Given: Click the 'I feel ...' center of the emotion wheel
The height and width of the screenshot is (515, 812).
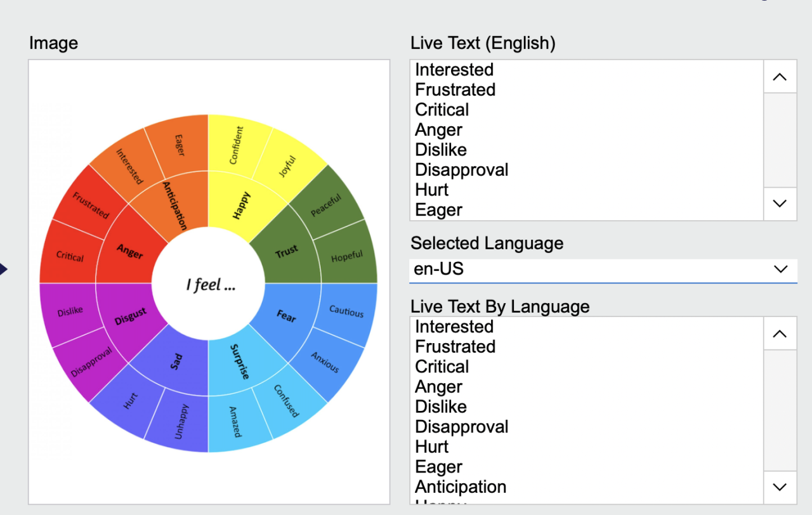Looking at the screenshot, I should 209,285.
